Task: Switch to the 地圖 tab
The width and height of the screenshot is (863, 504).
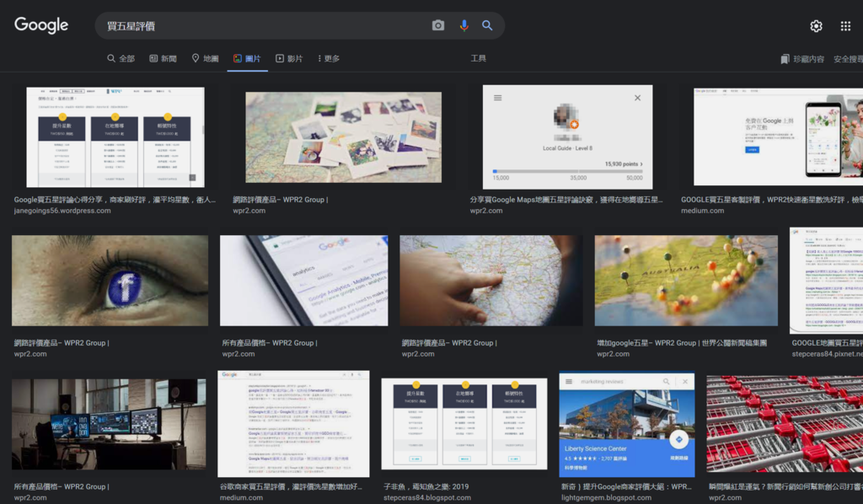Action: point(206,58)
